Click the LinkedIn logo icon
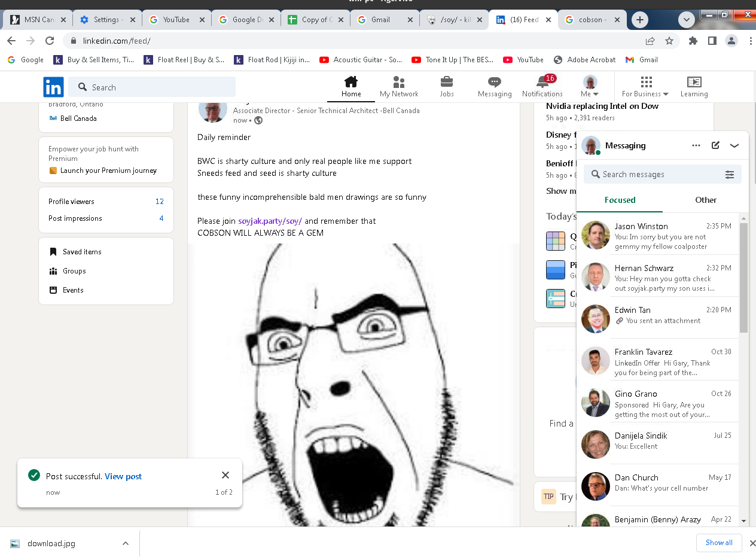The image size is (756, 560). pos(53,87)
